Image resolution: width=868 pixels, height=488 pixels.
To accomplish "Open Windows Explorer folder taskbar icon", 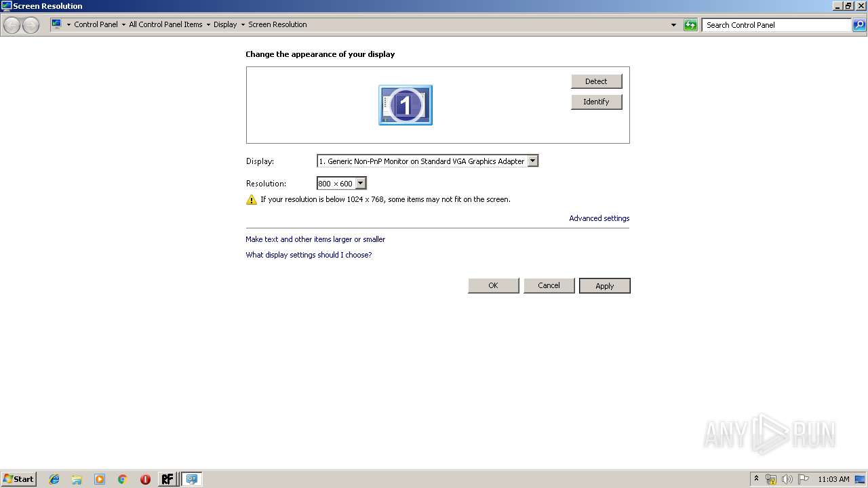I will pos(77,479).
